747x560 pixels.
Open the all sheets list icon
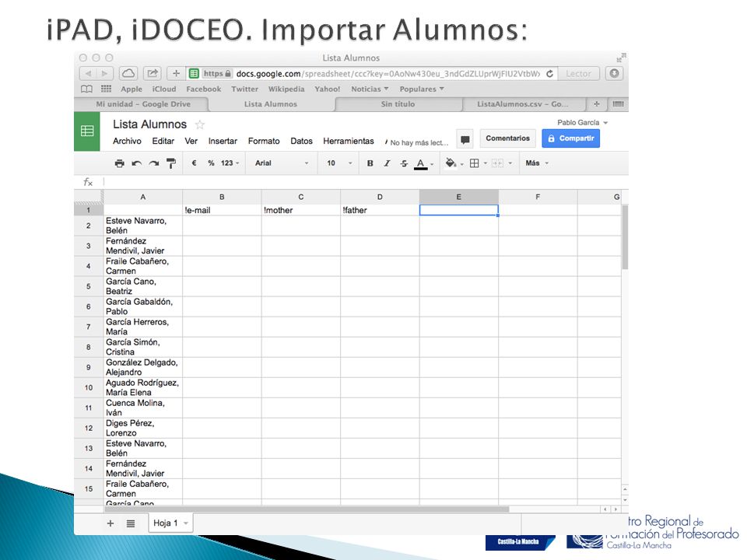click(131, 523)
